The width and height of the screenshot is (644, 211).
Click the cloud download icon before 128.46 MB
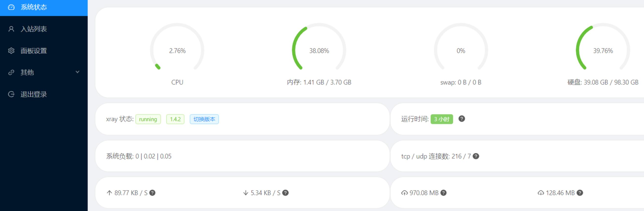click(x=541, y=193)
